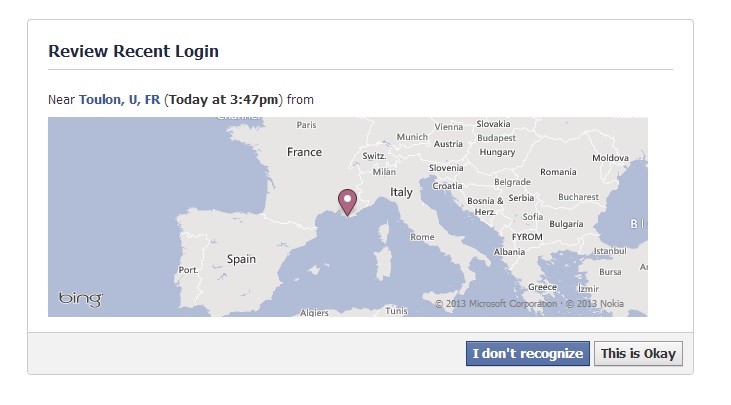Click the Bing logo on the map
The height and width of the screenshot is (405, 731).
click(81, 299)
